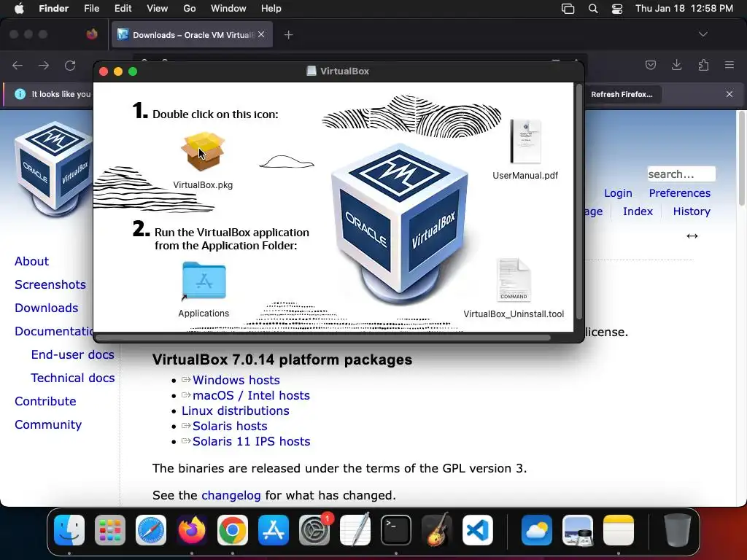The width and height of the screenshot is (747, 560).
Task: Open Technical docs sidebar link
Action: pyautogui.click(x=73, y=378)
